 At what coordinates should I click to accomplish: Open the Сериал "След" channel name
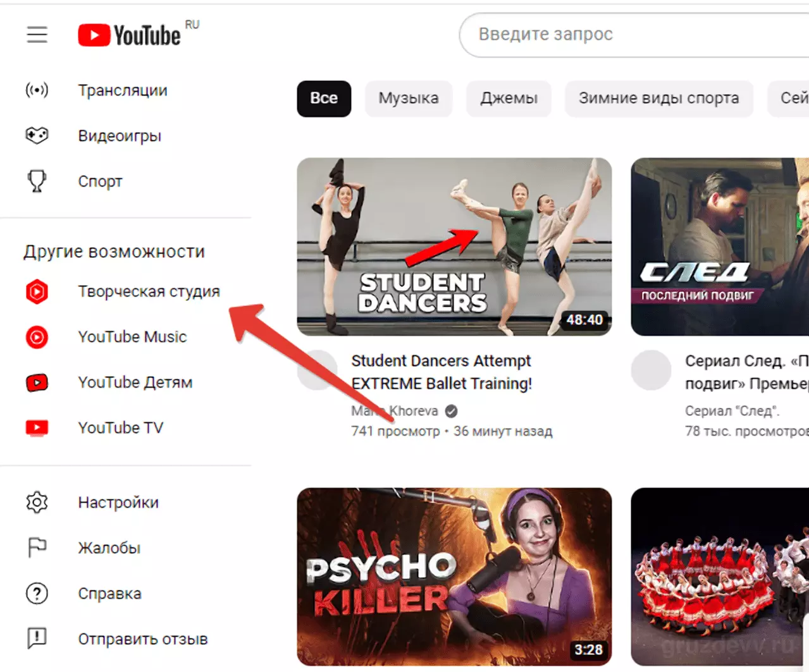click(x=732, y=411)
